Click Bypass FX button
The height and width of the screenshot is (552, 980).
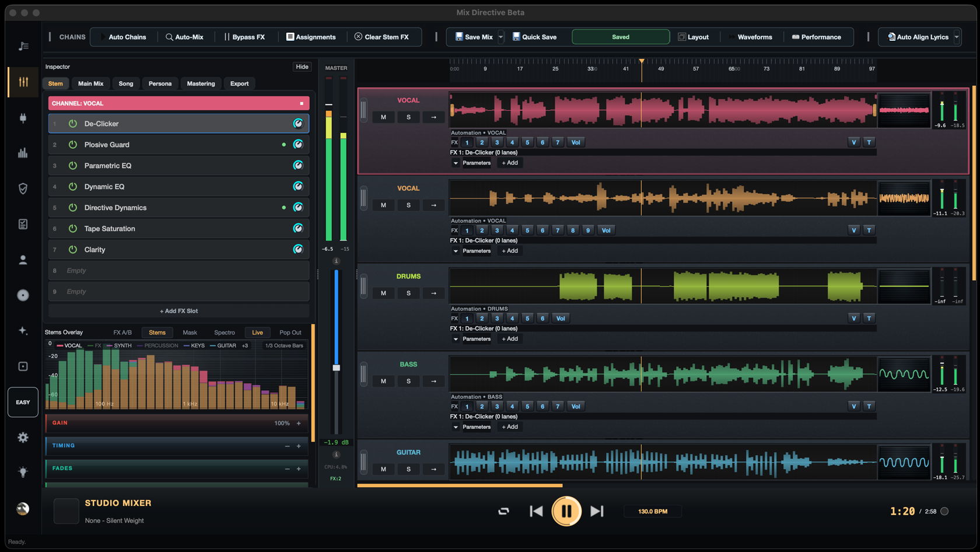(244, 37)
